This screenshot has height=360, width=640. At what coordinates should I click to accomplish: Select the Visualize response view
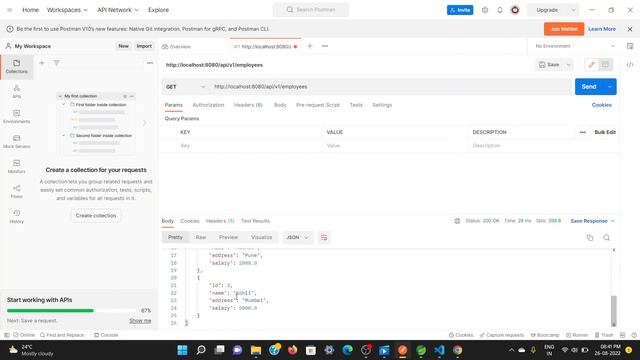(261, 238)
